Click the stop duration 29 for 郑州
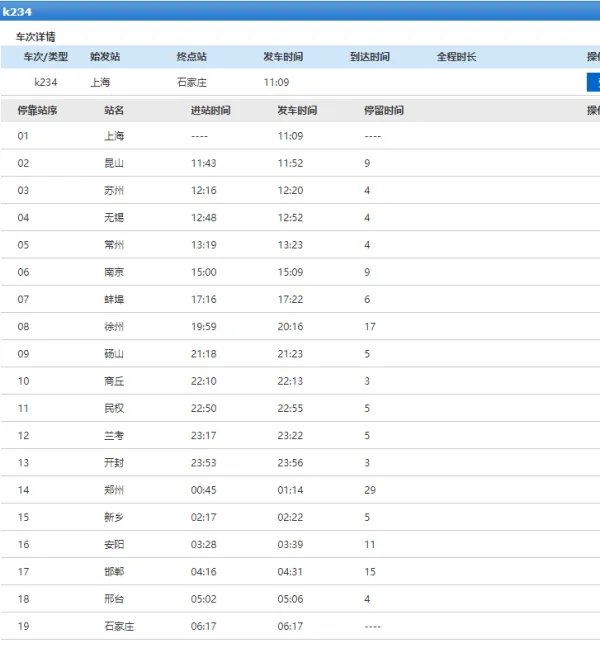This screenshot has height=648, width=600. [x=370, y=489]
